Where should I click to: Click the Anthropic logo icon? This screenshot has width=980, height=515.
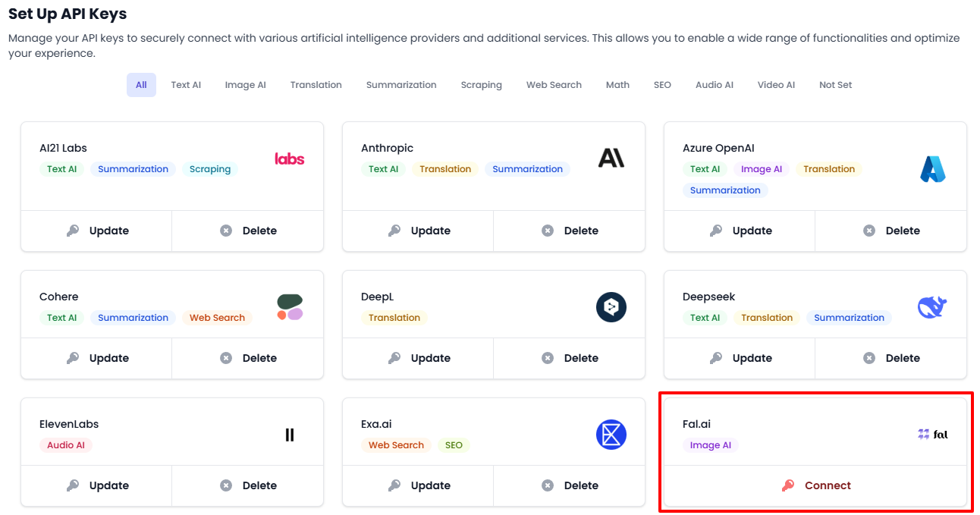click(x=611, y=158)
